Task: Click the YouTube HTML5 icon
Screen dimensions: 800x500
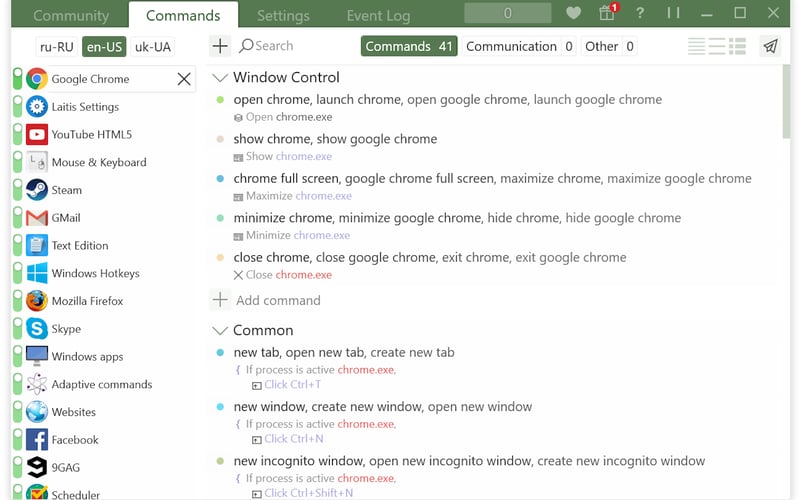Action: point(37,135)
